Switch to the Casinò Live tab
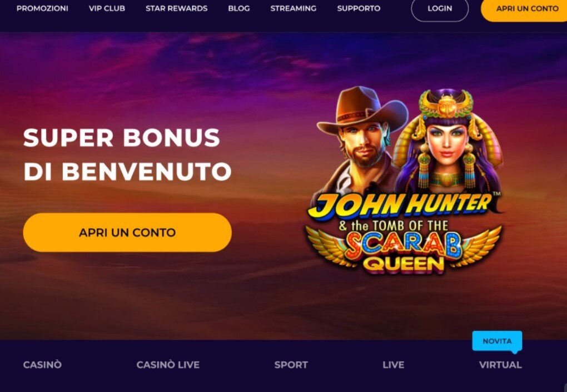567x392 pixels. (168, 365)
